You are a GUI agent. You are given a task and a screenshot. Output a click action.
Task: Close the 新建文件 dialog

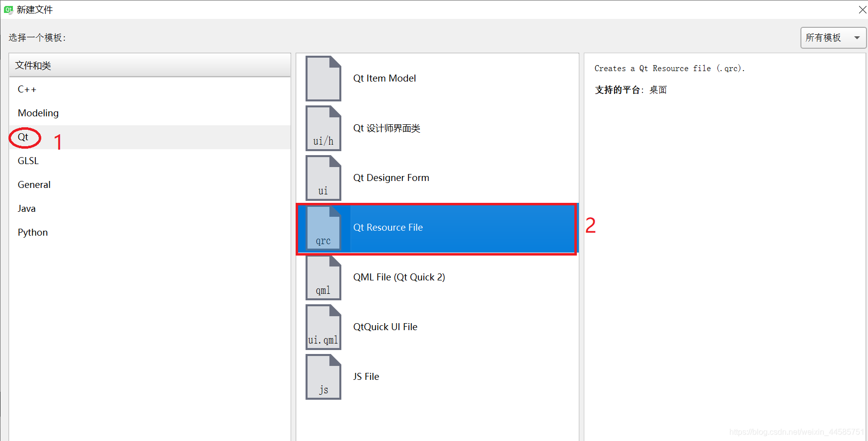(x=862, y=9)
